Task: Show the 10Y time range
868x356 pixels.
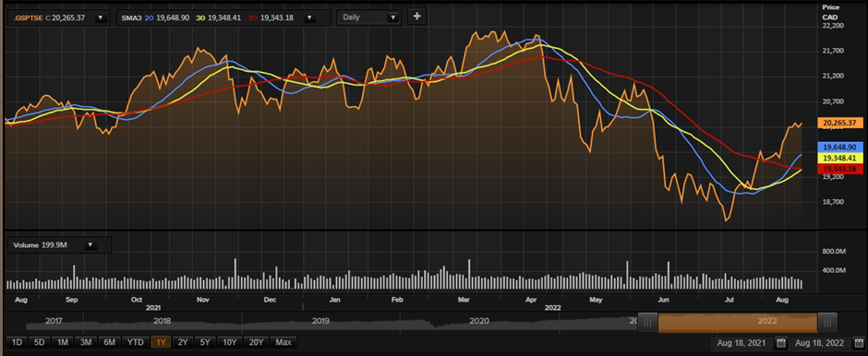Action: pyautogui.click(x=229, y=342)
